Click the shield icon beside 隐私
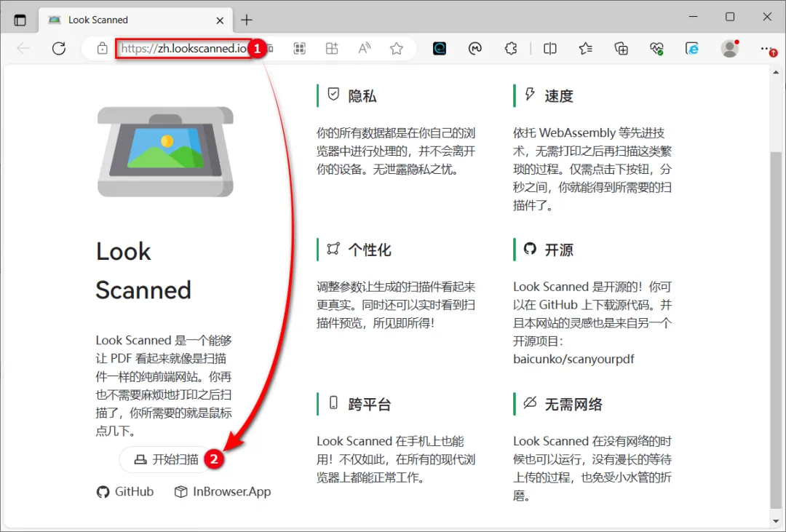 pos(333,95)
